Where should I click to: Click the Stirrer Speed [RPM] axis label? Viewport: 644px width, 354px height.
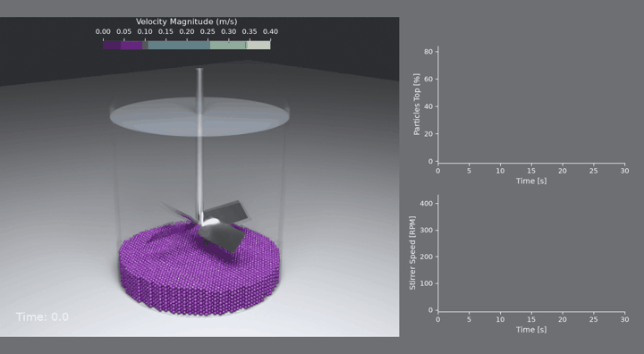(412, 253)
